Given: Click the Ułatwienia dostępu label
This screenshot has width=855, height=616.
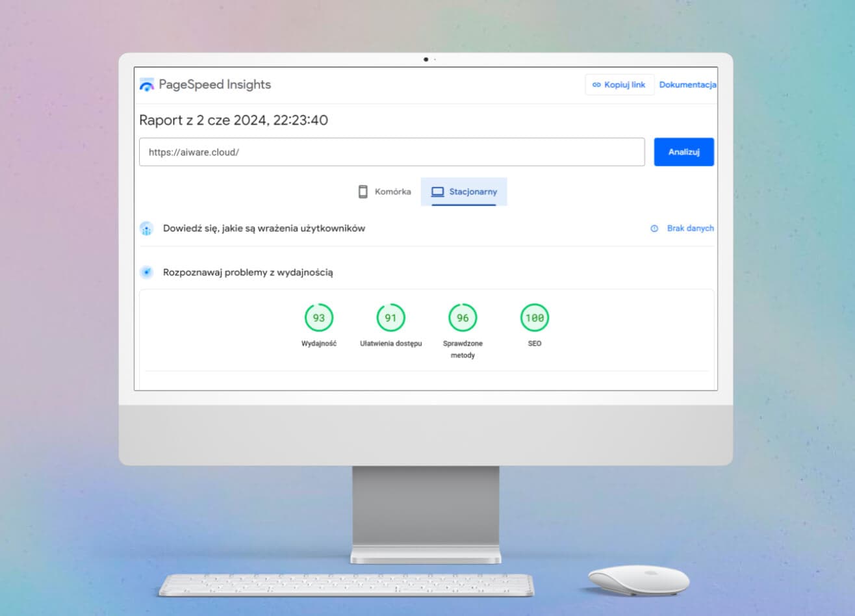Looking at the screenshot, I should click(x=391, y=344).
